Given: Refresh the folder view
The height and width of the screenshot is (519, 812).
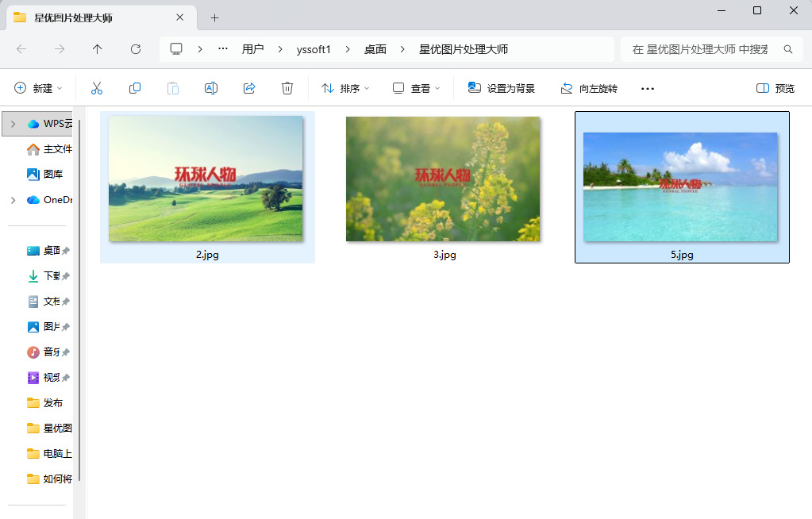Looking at the screenshot, I should [x=136, y=49].
